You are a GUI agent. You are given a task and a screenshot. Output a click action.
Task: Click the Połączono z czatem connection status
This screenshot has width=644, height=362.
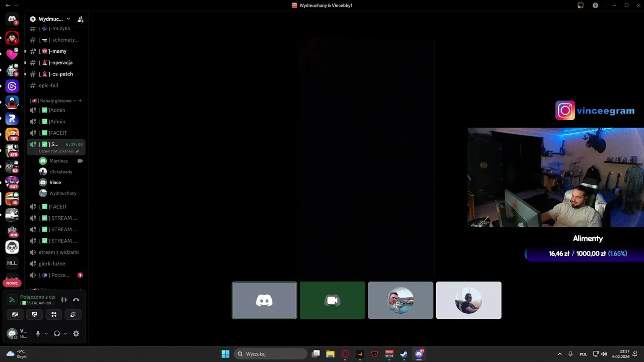(x=38, y=297)
